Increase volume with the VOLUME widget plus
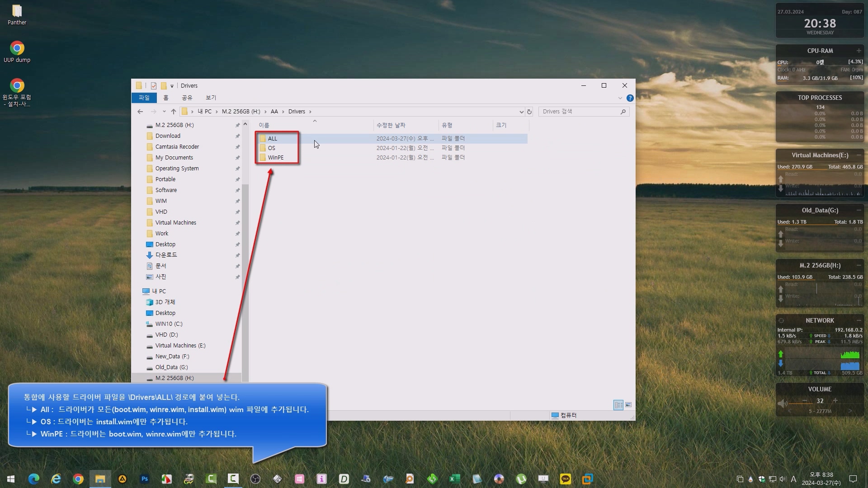 click(835, 401)
